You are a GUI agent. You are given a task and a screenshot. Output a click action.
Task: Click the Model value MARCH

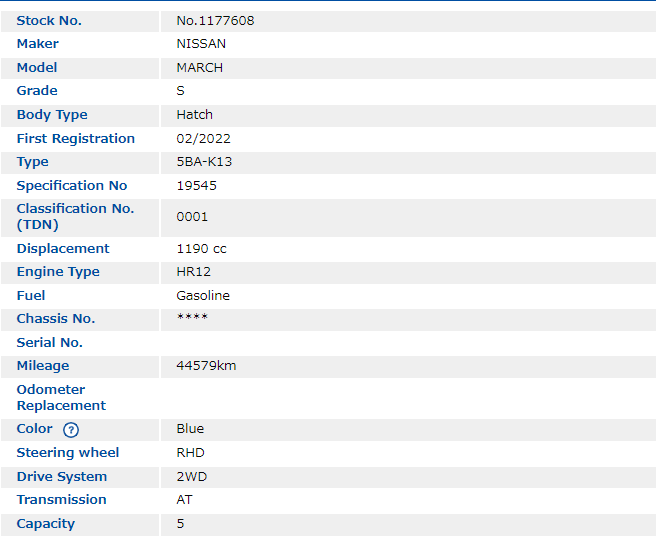click(200, 68)
